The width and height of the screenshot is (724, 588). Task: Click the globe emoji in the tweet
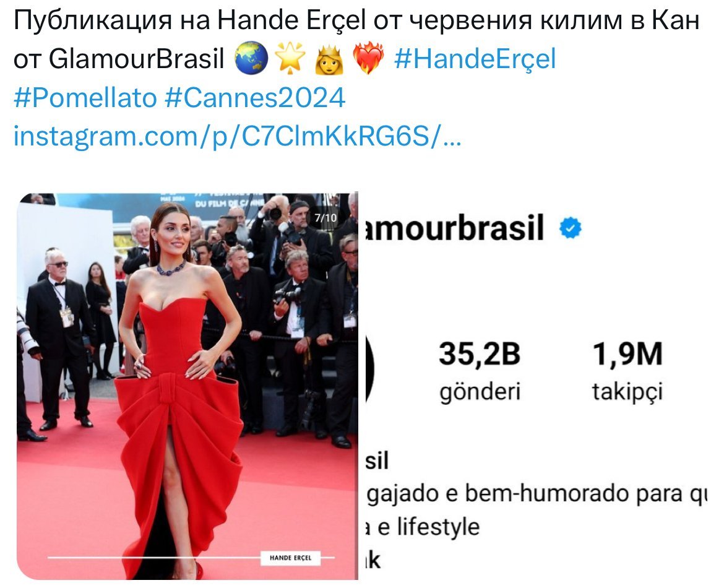click(x=251, y=59)
